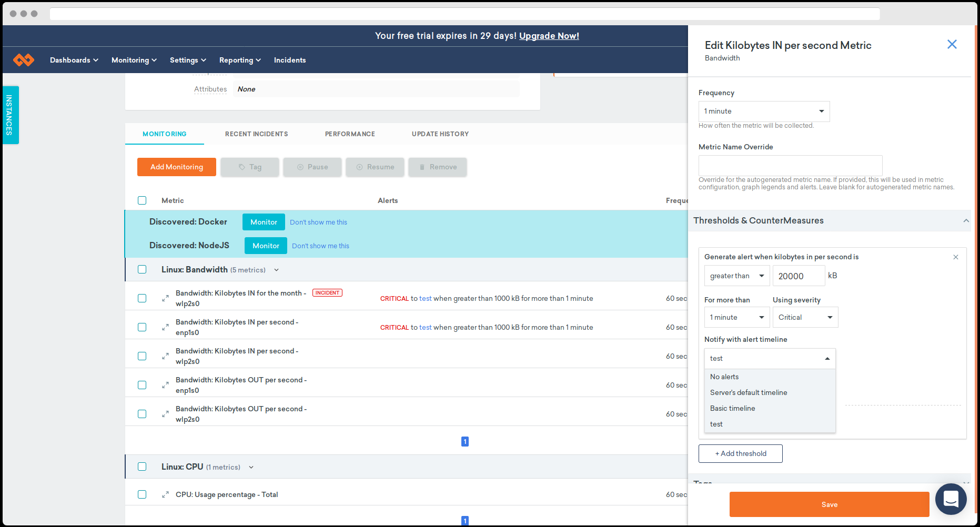Click the browser address bar
The height and width of the screenshot is (527, 980).
(464, 14)
